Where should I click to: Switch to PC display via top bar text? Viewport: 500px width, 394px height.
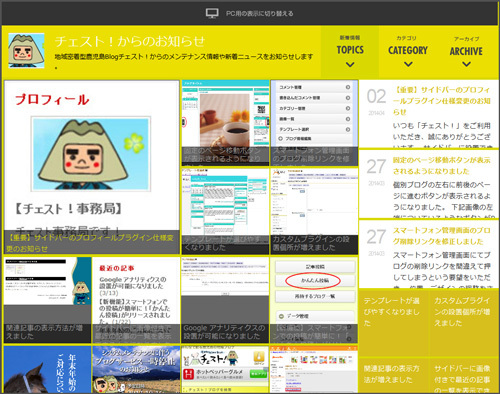(x=260, y=14)
